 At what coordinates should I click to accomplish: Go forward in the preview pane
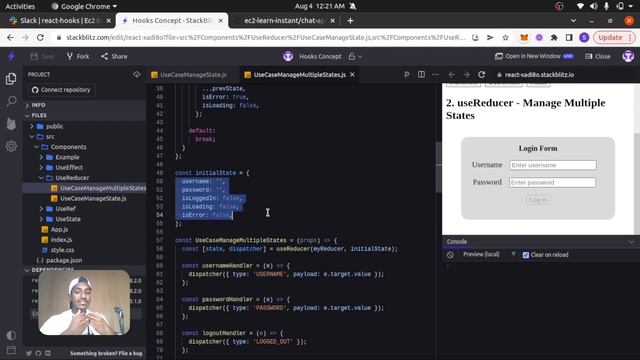coord(467,75)
